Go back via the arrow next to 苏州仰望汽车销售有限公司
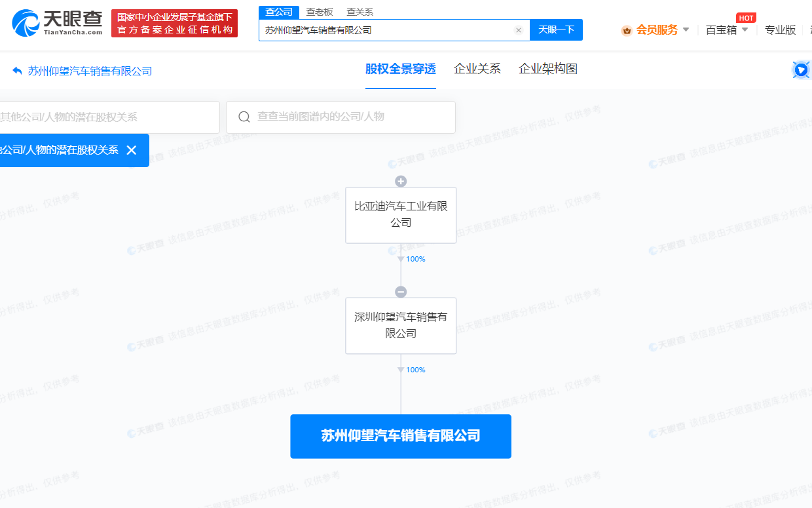Image resolution: width=812 pixels, height=508 pixels. [17, 70]
